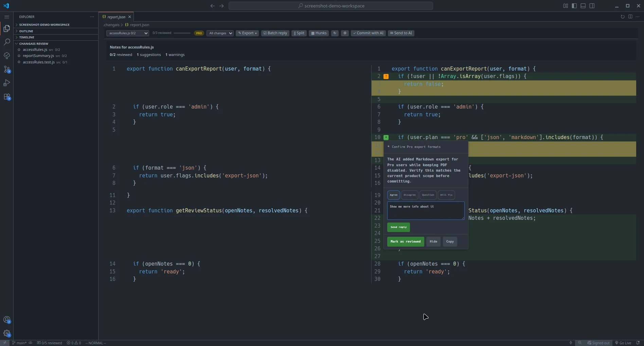Click the green Send reply button
644x346 pixels.
click(398, 227)
